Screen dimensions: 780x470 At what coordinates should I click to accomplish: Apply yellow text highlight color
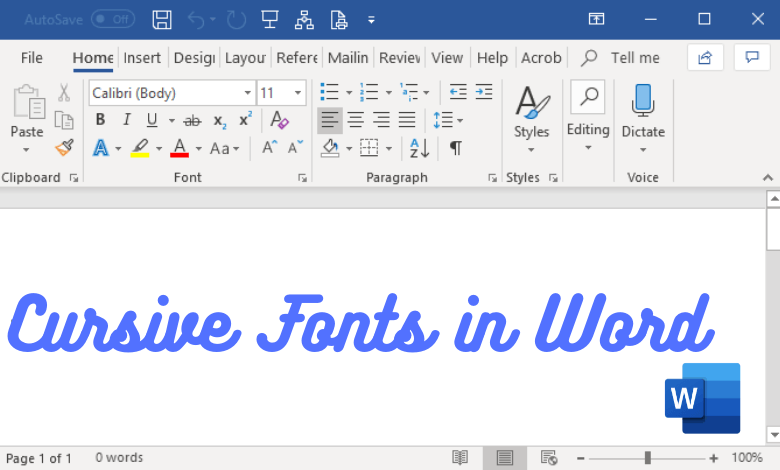tap(140, 148)
